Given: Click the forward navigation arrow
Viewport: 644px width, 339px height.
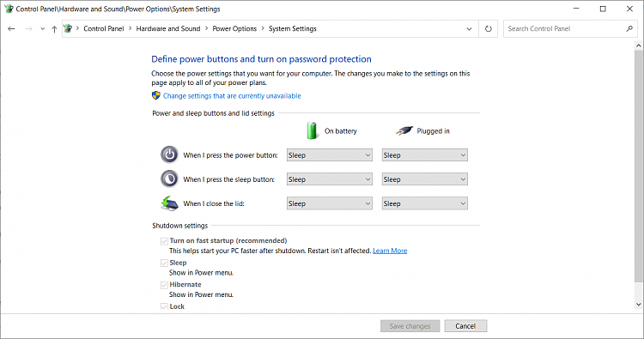Looking at the screenshot, I should (x=28, y=28).
